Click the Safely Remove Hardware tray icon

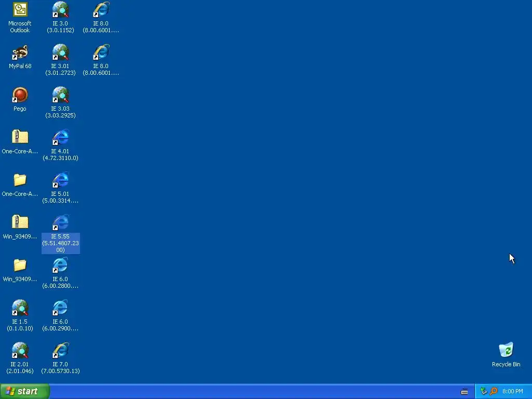click(x=484, y=391)
